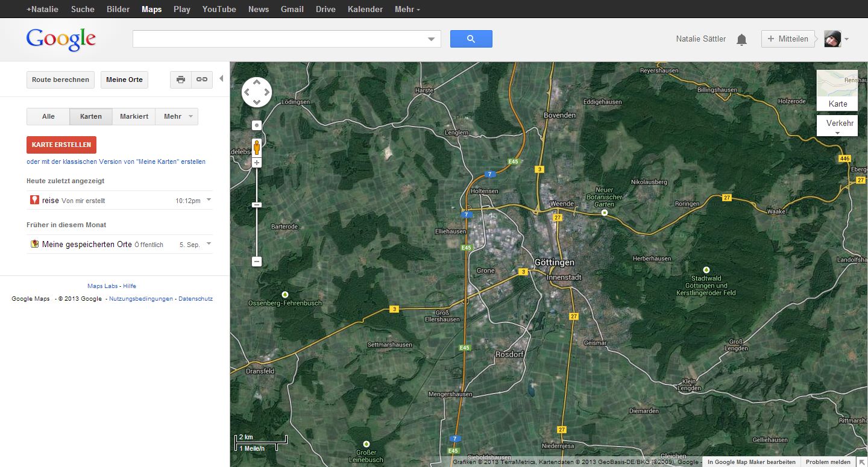This screenshot has height=467, width=868.
Task: Switch to Karte map view thumbnail
Action: tap(837, 90)
